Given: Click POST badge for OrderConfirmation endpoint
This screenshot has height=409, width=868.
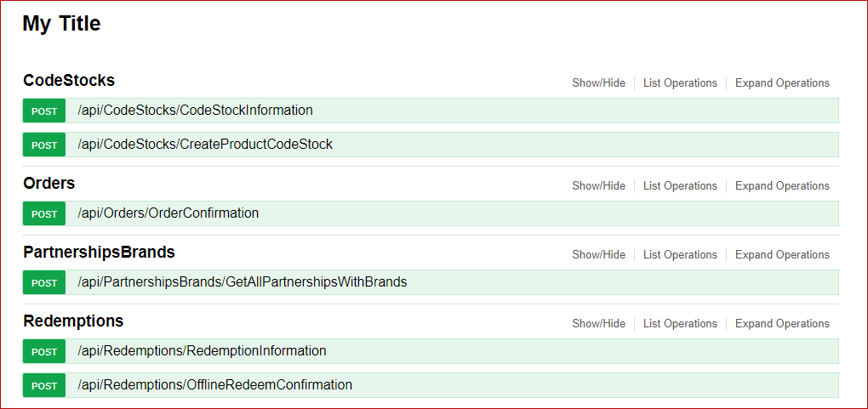Looking at the screenshot, I should coord(44,213).
